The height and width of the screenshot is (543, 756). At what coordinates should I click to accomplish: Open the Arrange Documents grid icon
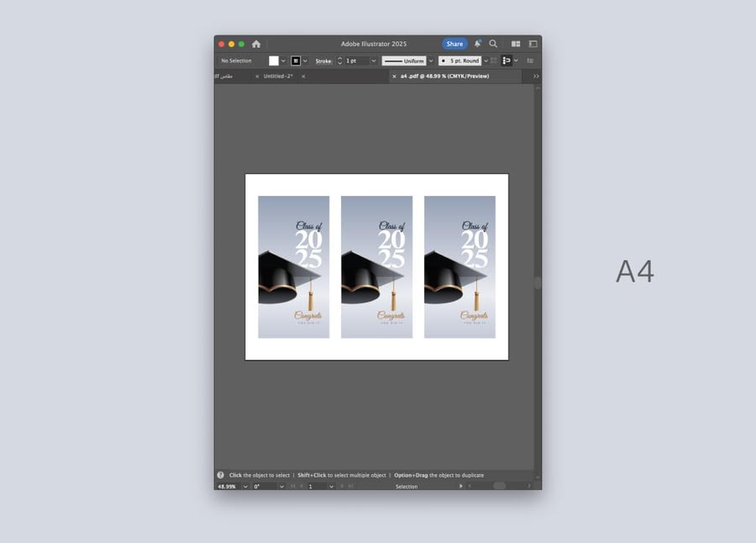coord(516,44)
